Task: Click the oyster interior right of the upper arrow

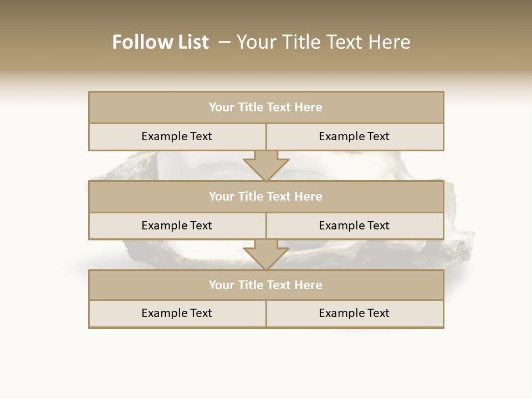Action: pyautogui.click(x=332, y=166)
